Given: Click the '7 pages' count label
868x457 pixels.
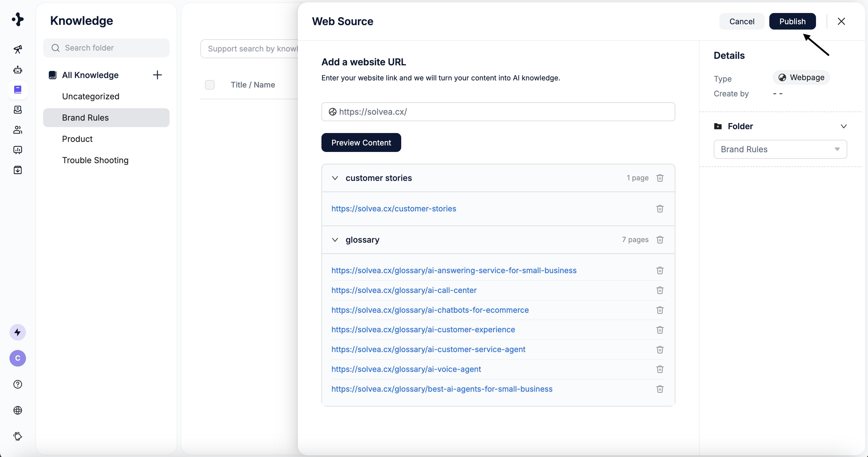Looking at the screenshot, I should click(x=635, y=240).
